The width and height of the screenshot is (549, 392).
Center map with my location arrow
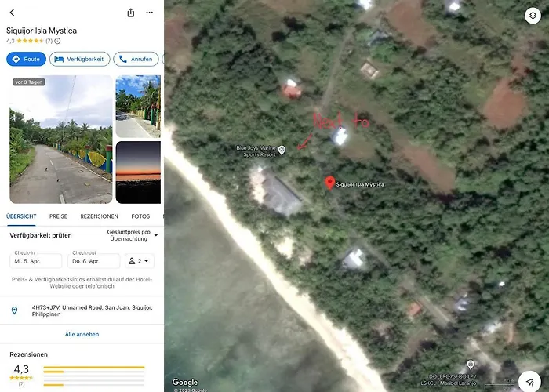coord(530,381)
